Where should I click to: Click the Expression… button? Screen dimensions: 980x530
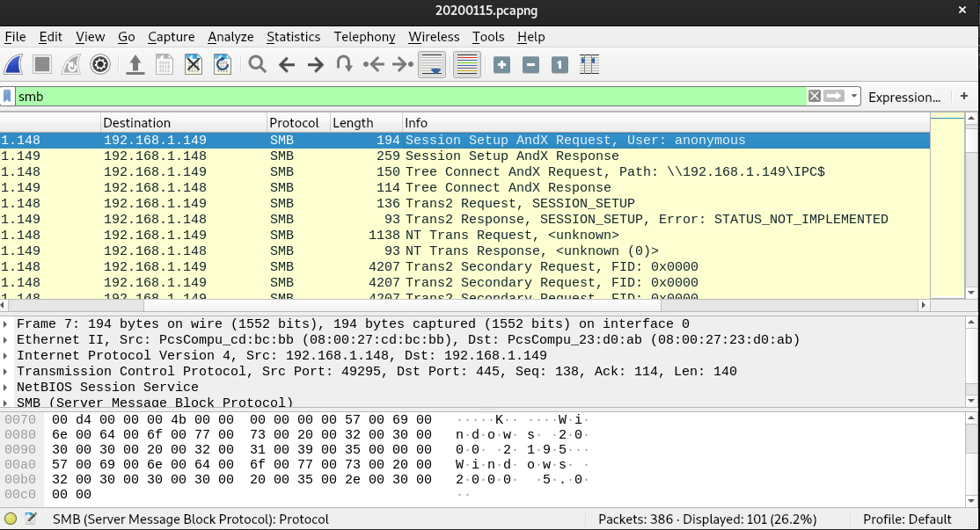coord(903,97)
